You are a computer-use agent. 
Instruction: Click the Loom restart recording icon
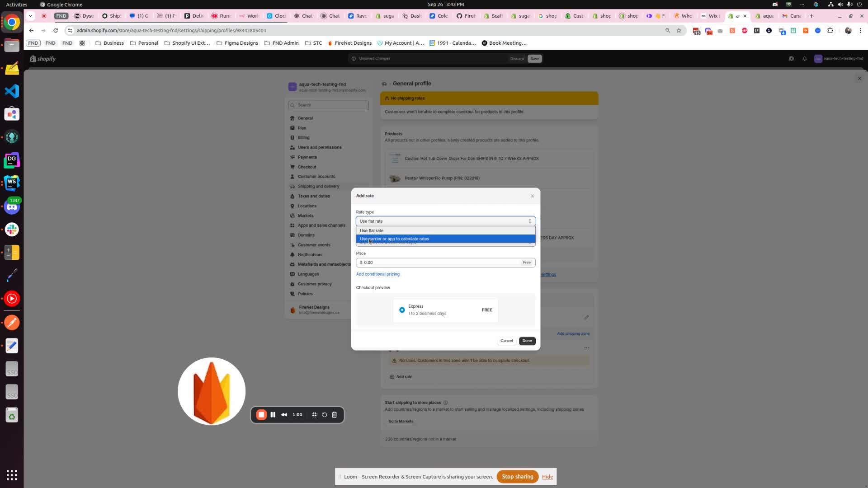tap(325, 415)
